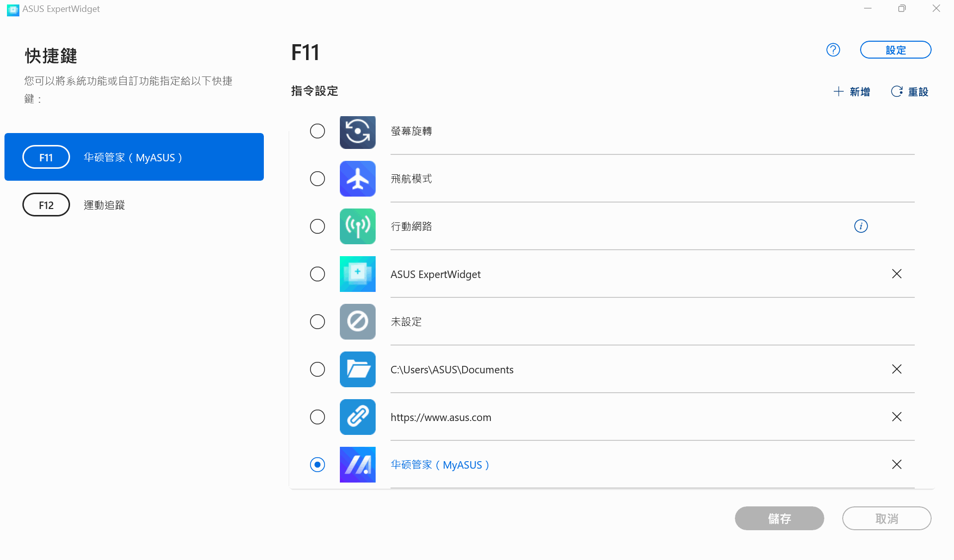Click the 行動網路 label
The height and width of the screenshot is (560, 954).
point(411,226)
